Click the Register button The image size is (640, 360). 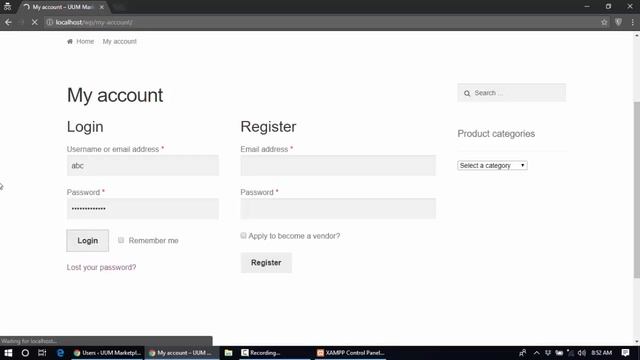click(266, 262)
